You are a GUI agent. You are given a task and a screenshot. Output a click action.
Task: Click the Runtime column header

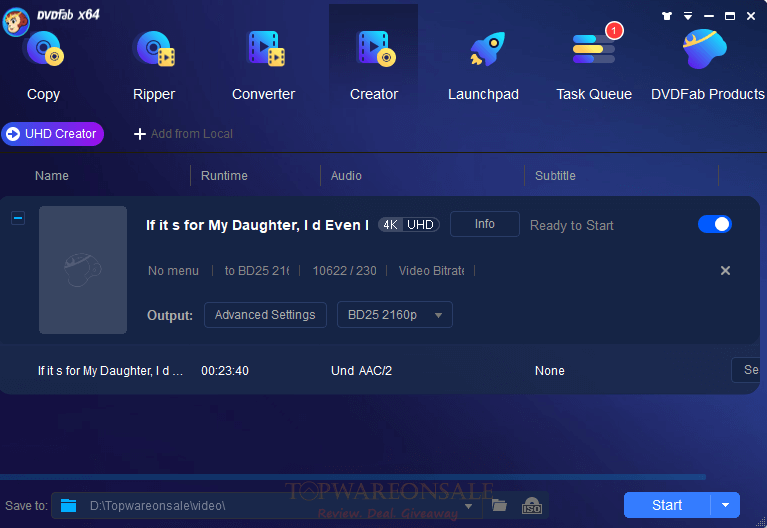tap(224, 176)
